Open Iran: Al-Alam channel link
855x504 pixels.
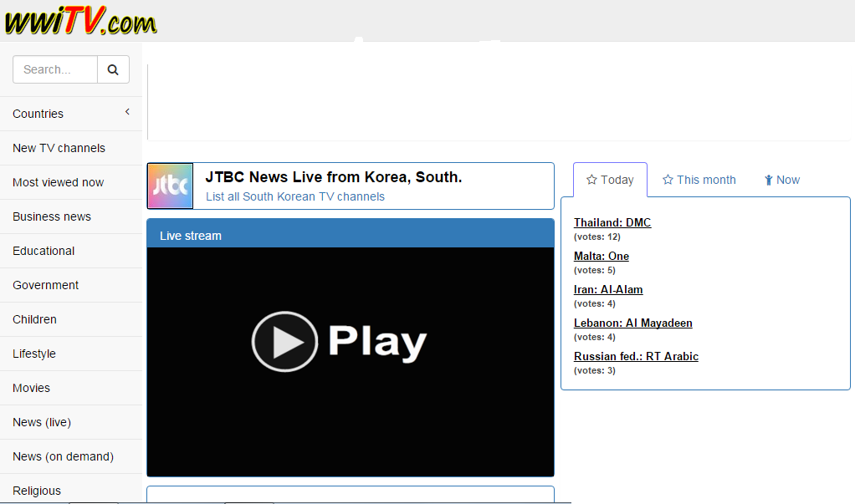coord(608,290)
